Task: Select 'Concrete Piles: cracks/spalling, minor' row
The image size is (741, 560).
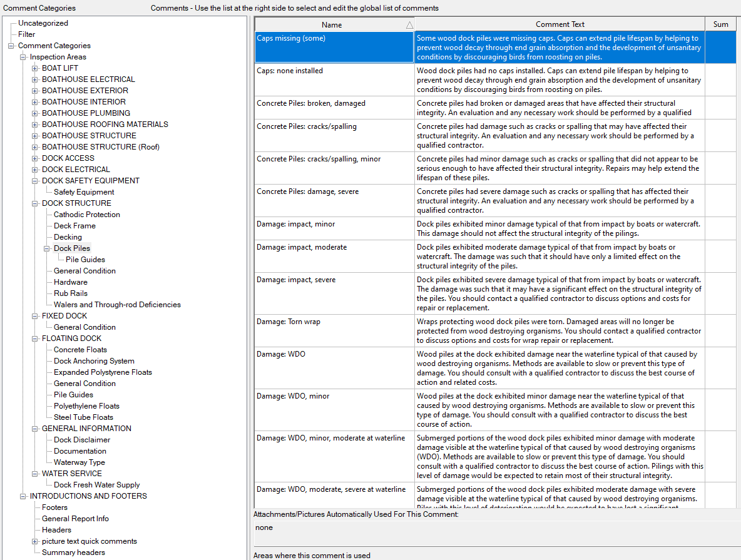Action: click(495, 168)
